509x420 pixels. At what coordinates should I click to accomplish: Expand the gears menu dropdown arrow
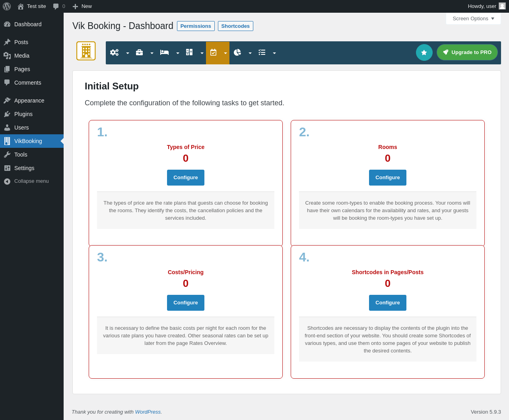pyautogui.click(x=128, y=53)
